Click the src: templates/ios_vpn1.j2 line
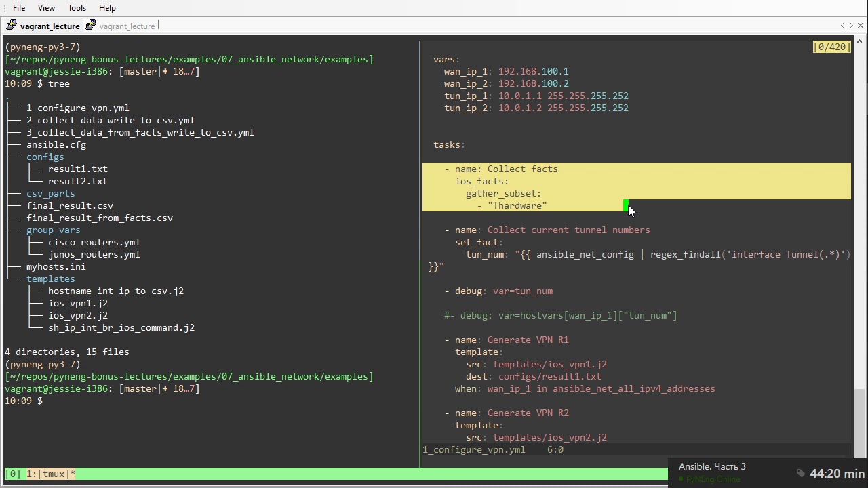868x488 pixels. tap(536, 364)
